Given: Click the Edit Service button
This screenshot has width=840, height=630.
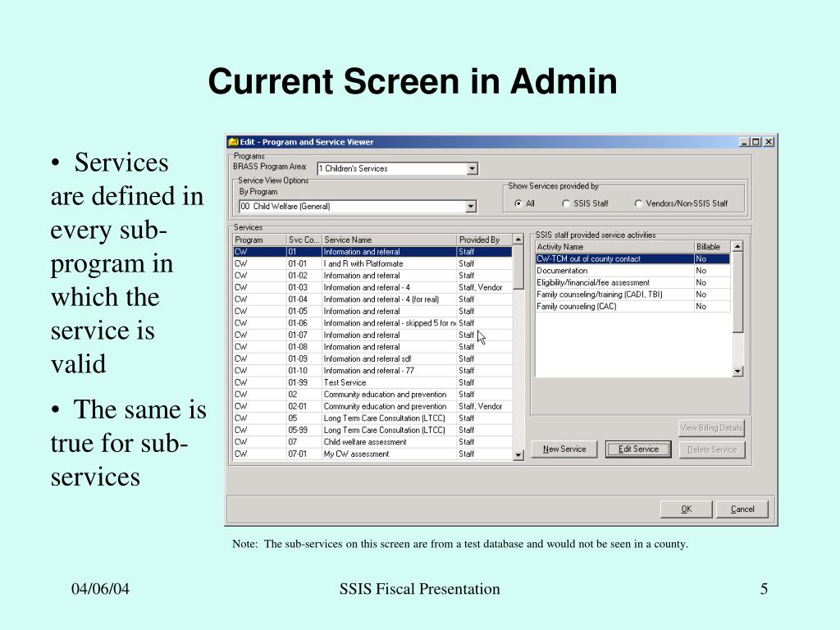Looking at the screenshot, I should [638, 449].
